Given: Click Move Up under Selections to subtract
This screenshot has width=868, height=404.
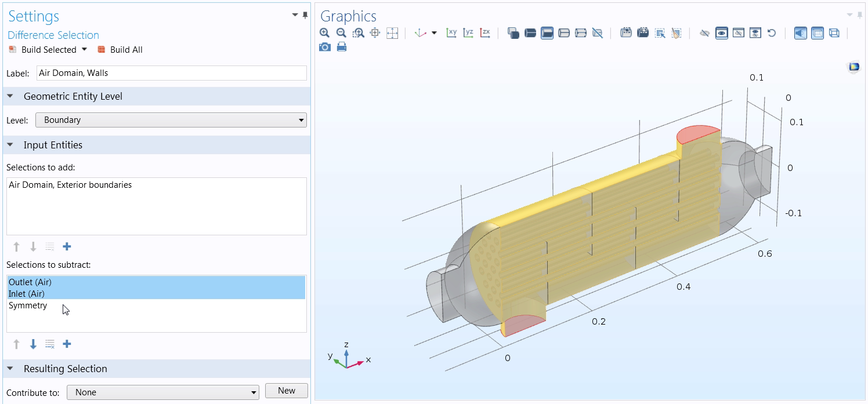Looking at the screenshot, I should click(x=16, y=344).
